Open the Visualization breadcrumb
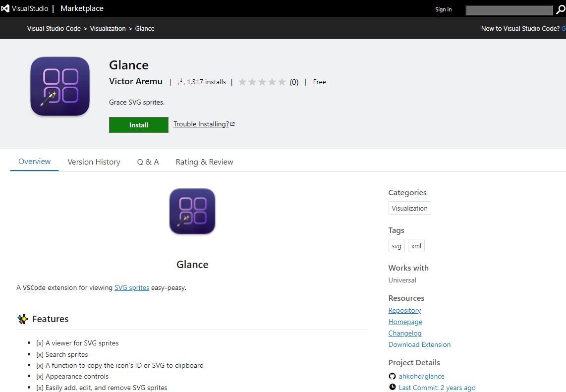This screenshot has width=566, height=392. (x=108, y=29)
